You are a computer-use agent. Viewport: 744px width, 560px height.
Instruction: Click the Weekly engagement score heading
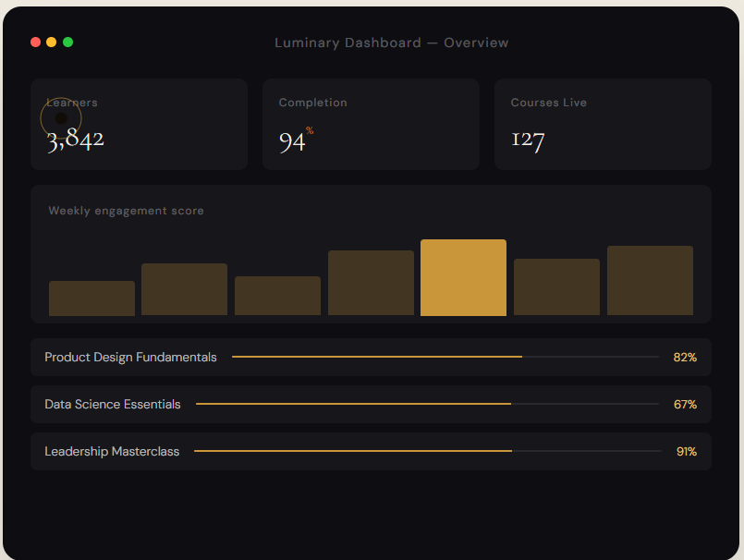(126, 211)
